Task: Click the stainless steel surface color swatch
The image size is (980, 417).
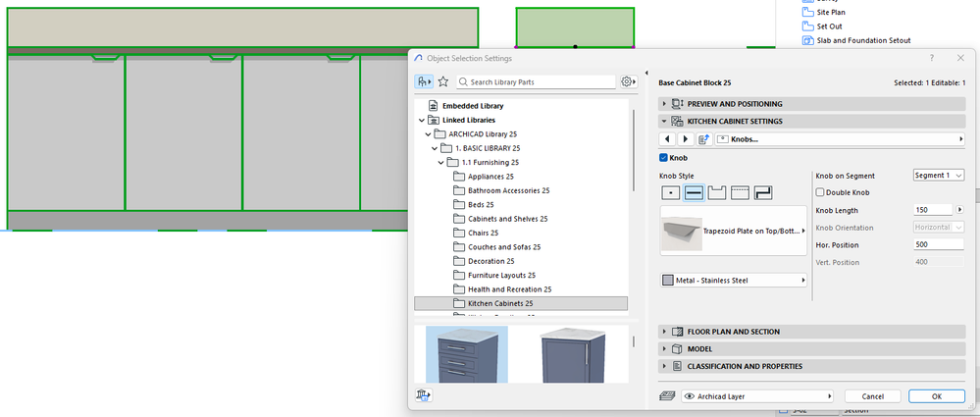Action: (x=668, y=281)
